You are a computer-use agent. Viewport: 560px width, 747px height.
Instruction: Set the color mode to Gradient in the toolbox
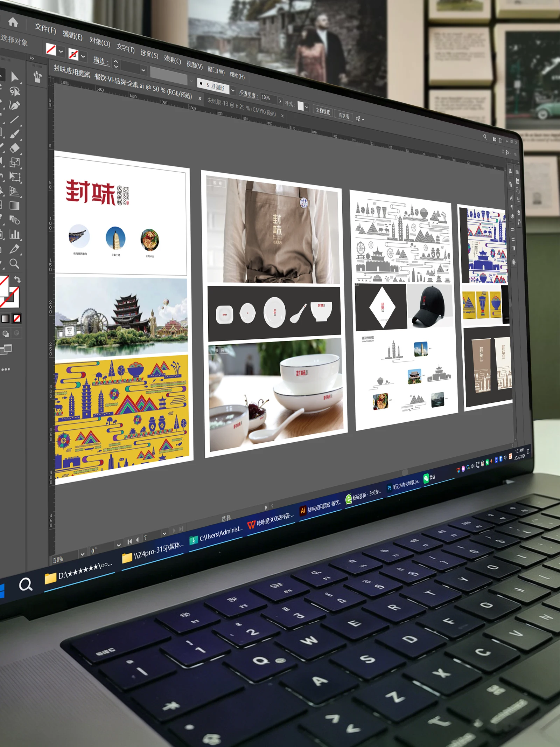6,318
